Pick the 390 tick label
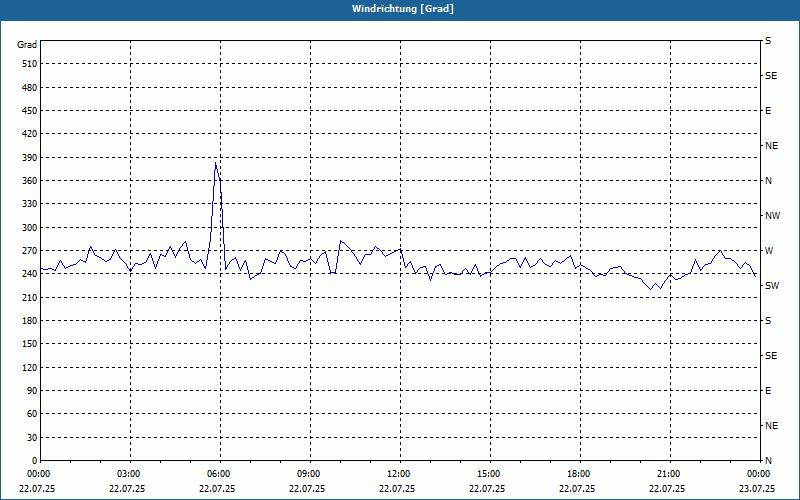Viewport: 800px width, 500px height. click(30, 158)
